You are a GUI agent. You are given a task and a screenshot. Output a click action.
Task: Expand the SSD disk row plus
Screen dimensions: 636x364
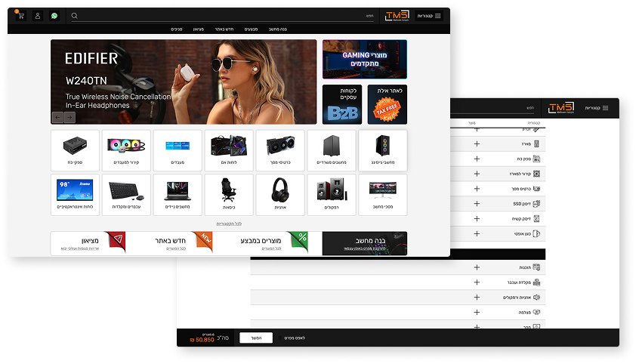[x=477, y=204]
